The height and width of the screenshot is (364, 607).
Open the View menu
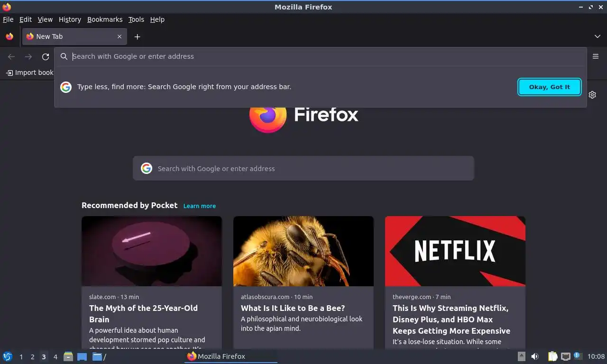point(45,19)
